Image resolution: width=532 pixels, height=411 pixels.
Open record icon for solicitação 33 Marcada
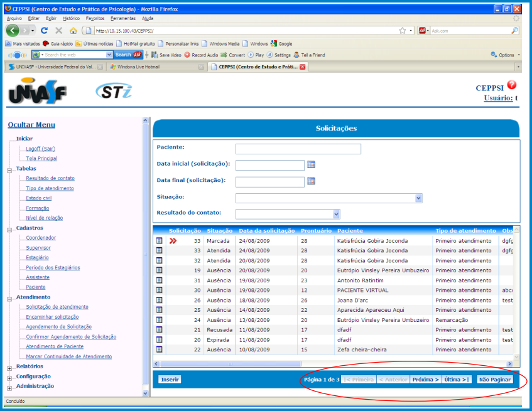[x=159, y=240]
